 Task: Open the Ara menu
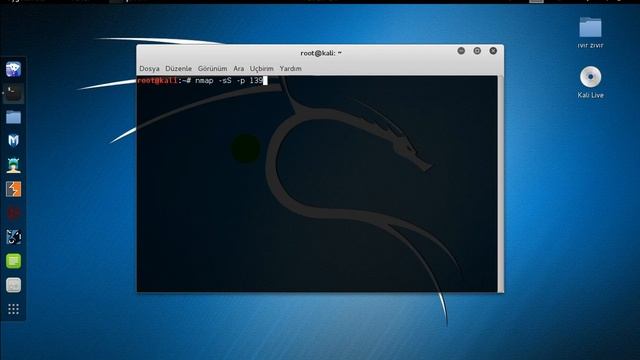238,69
